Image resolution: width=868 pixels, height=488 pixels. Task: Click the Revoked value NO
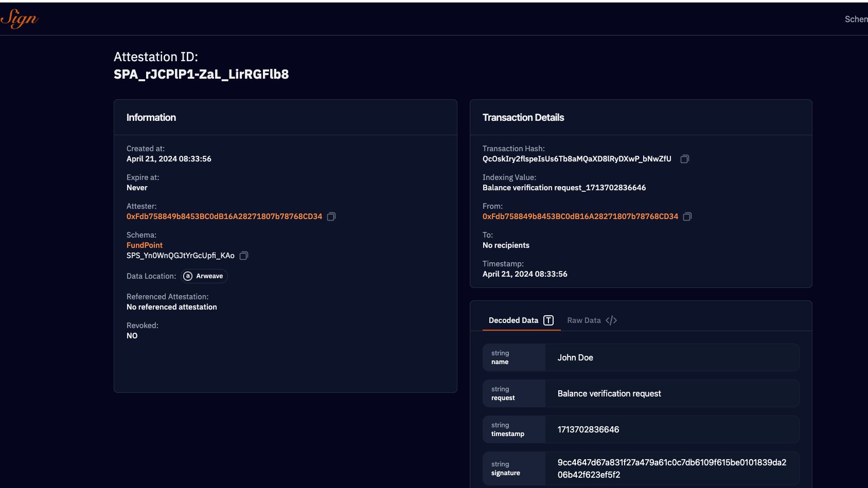(132, 336)
